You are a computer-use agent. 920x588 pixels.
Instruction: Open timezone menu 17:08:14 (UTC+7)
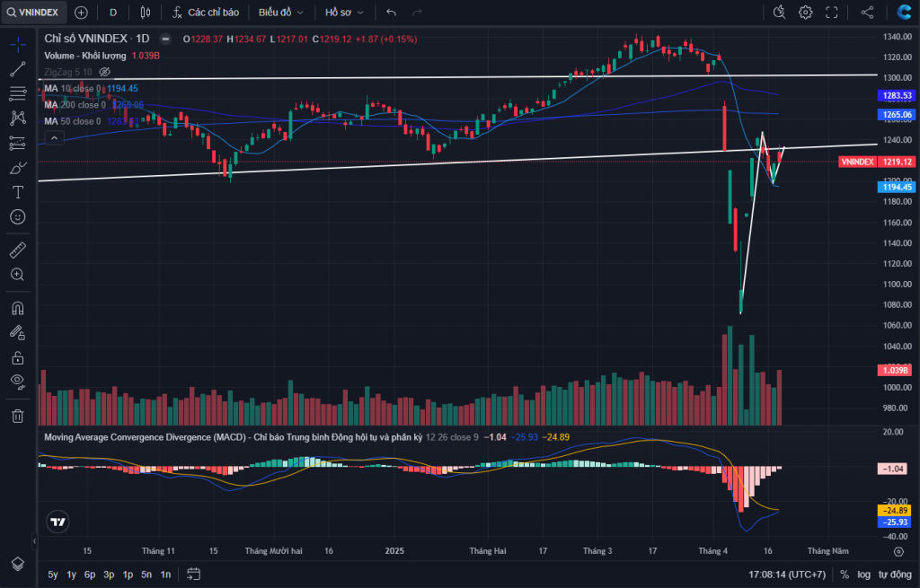click(787, 575)
